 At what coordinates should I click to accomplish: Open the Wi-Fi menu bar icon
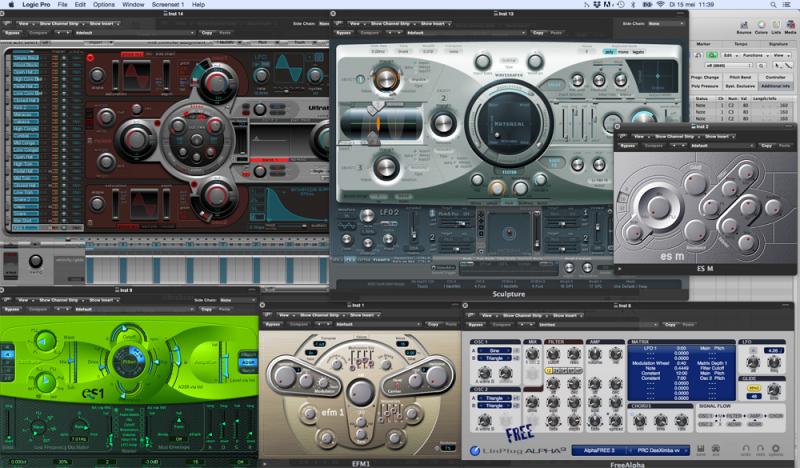[x=660, y=5]
